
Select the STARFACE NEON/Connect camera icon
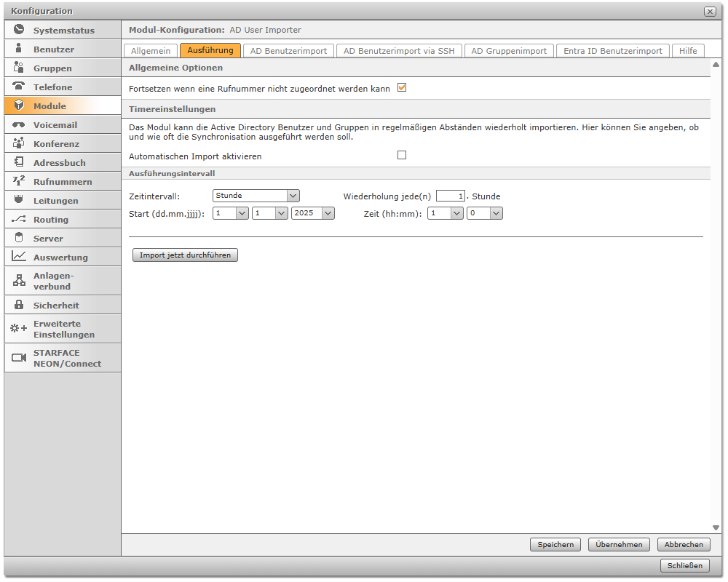pos(19,358)
